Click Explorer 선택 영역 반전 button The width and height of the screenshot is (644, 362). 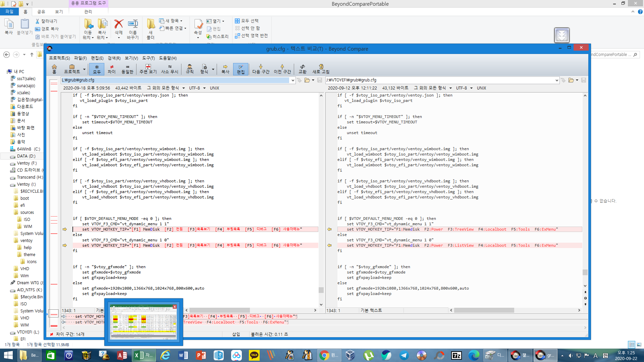tap(252, 36)
